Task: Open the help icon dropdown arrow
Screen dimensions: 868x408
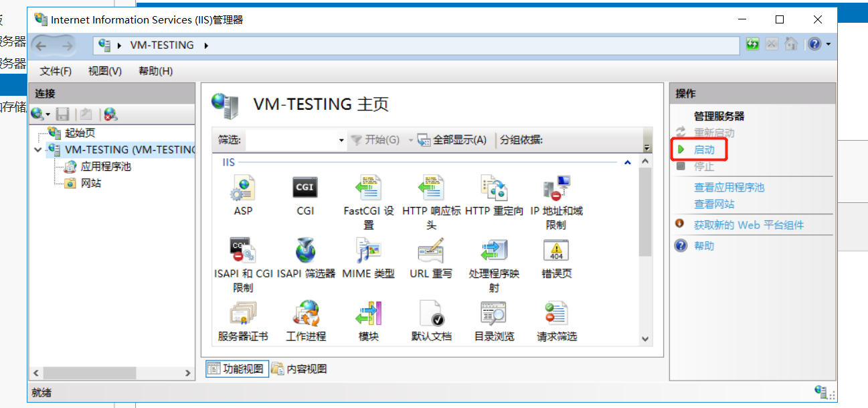Action: (x=829, y=44)
